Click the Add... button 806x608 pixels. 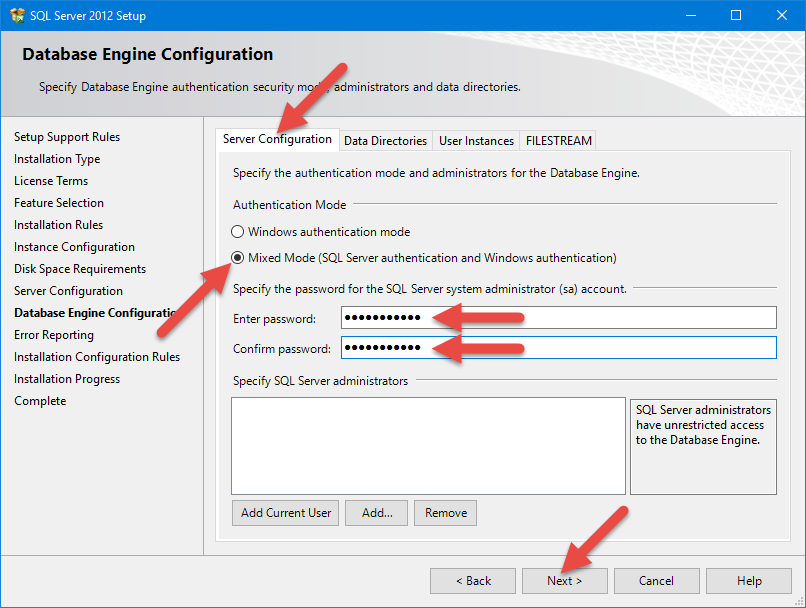click(377, 513)
